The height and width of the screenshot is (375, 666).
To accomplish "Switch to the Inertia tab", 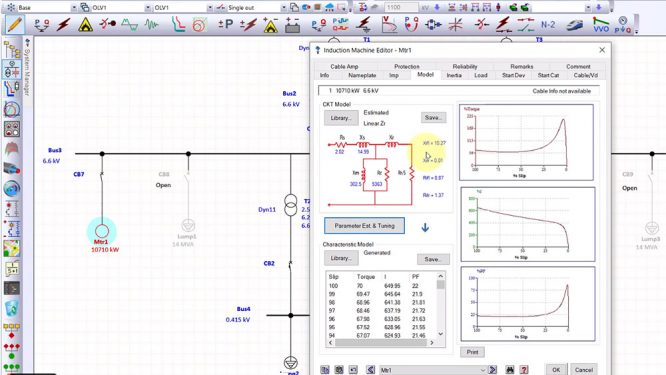I will click(x=454, y=75).
